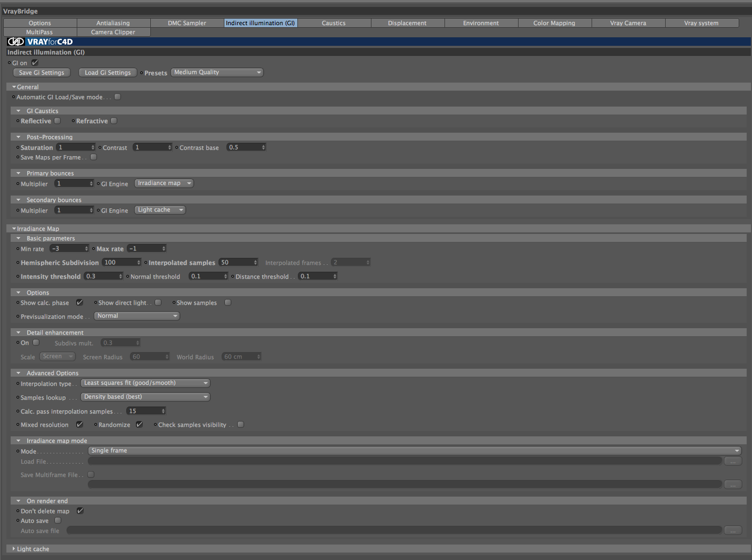Open Irradiance map Mode Single frame dropdown
This screenshot has width=752, height=560.
click(415, 451)
